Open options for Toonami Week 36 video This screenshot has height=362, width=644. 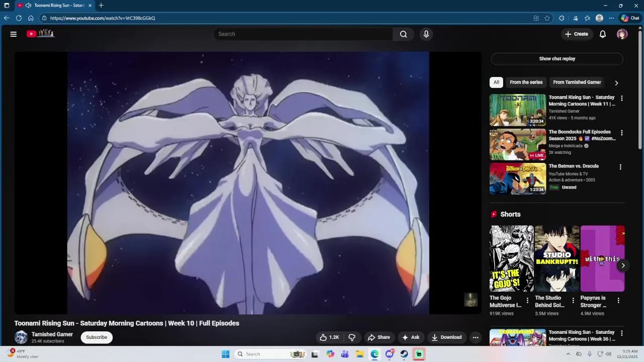coord(622,333)
